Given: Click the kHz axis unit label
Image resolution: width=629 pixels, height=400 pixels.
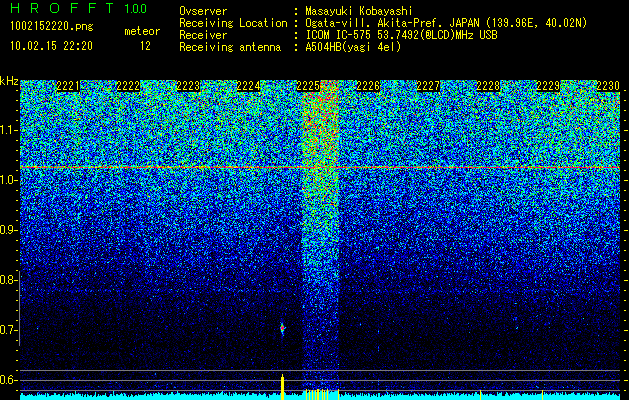Looking at the screenshot, I should coord(9,81).
